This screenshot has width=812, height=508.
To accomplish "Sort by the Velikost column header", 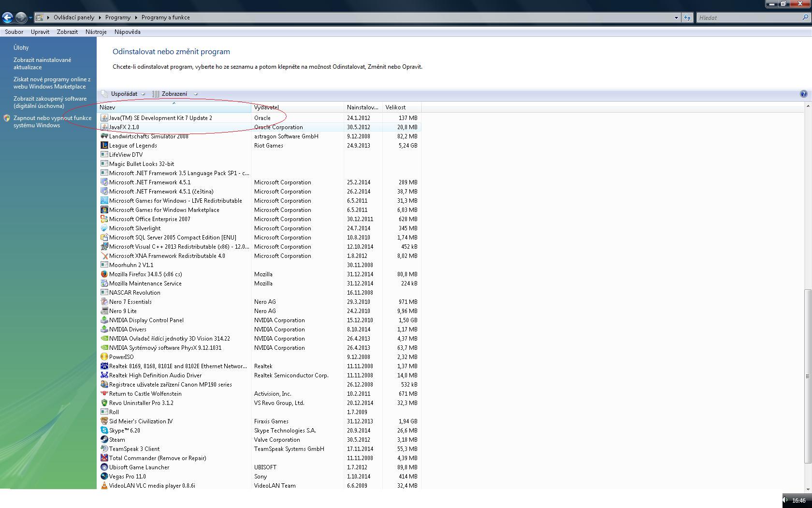I will (401, 107).
